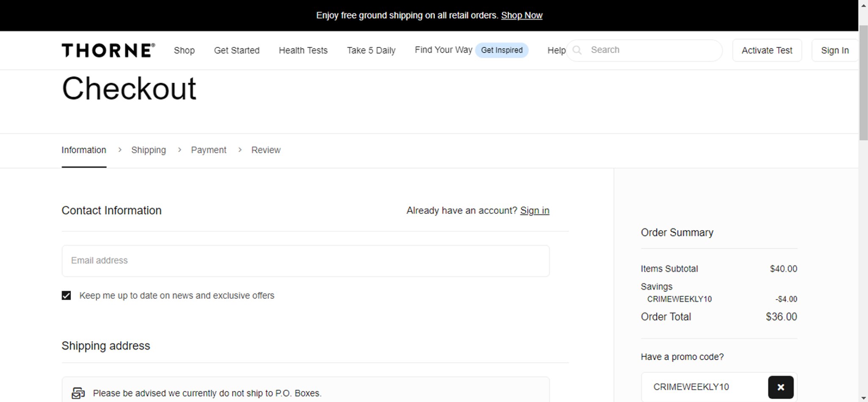Open Health Tests menu
This screenshot has height=402, width=868.
(x=303, y=50)
